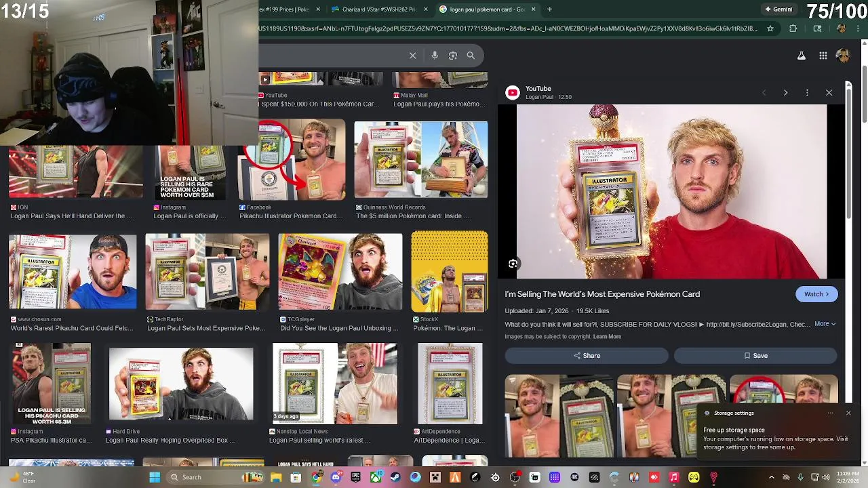
Task: Open the chosun.com World's Rarest Pikachu Card result
Action: tap(73, 272)
